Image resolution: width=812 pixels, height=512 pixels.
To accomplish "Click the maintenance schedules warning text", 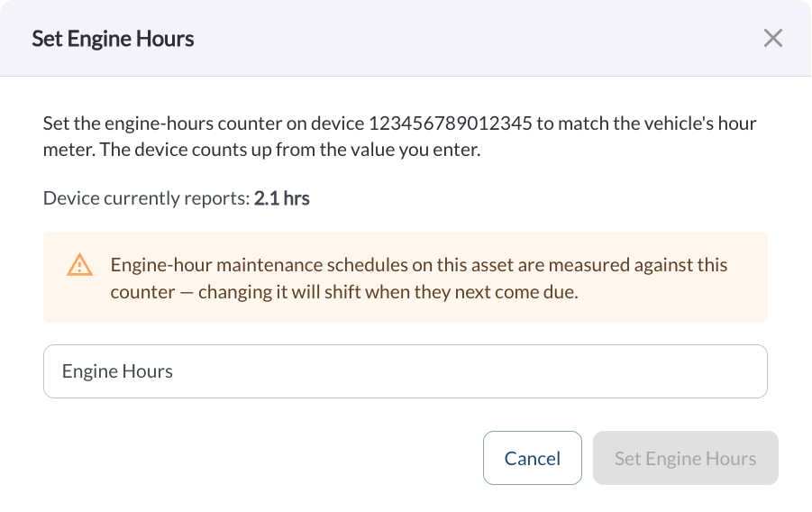I will click(x=419, y=279).
